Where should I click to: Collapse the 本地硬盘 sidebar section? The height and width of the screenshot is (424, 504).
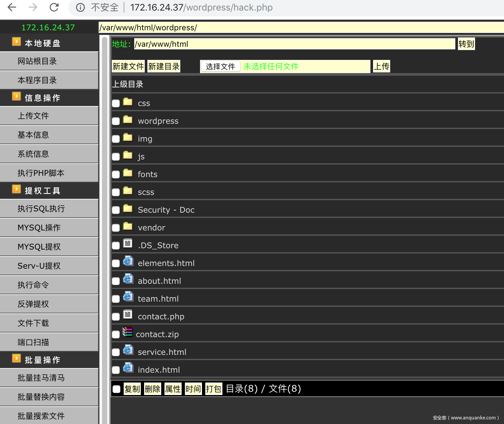tap(16, 41)
